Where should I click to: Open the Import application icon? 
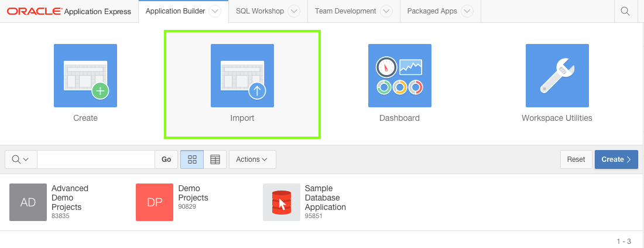pyautogui.click(x=242, y=76)
